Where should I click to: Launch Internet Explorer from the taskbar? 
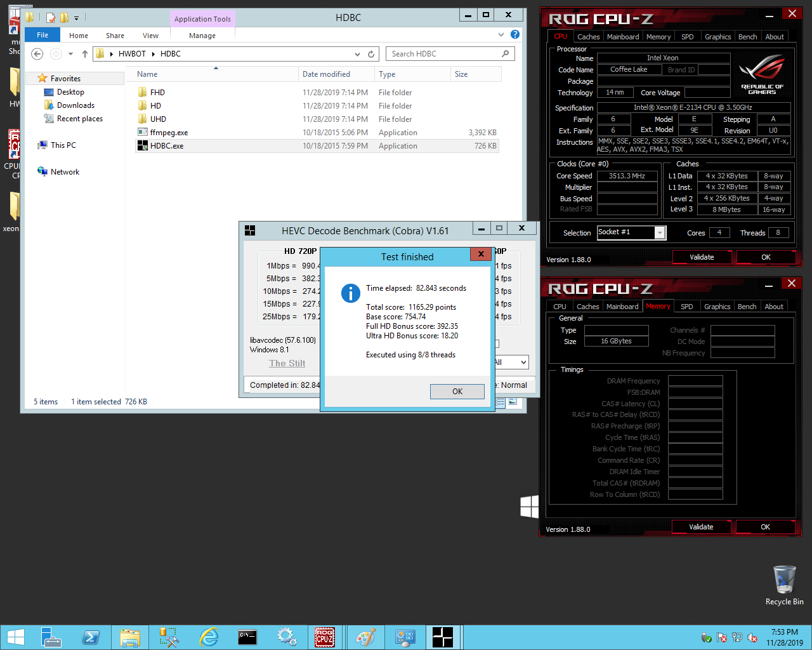tap(208, 637)
